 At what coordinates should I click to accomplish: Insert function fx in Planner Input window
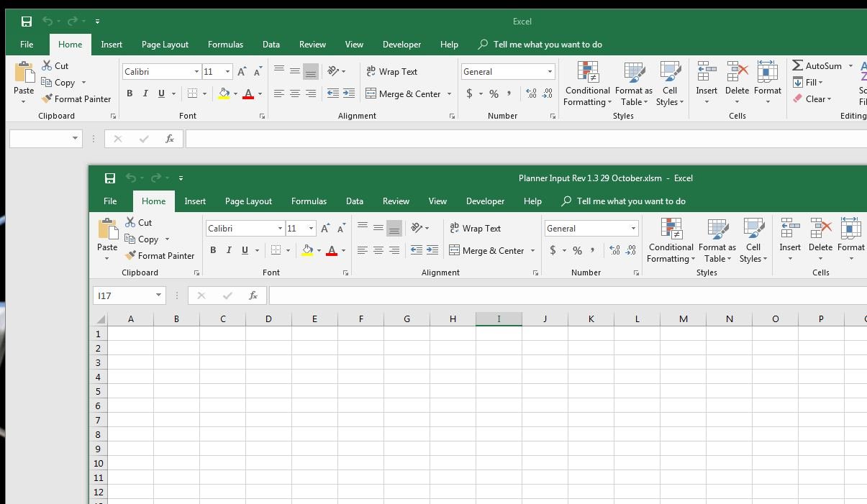pyautogui.click(x=253, y=295)
